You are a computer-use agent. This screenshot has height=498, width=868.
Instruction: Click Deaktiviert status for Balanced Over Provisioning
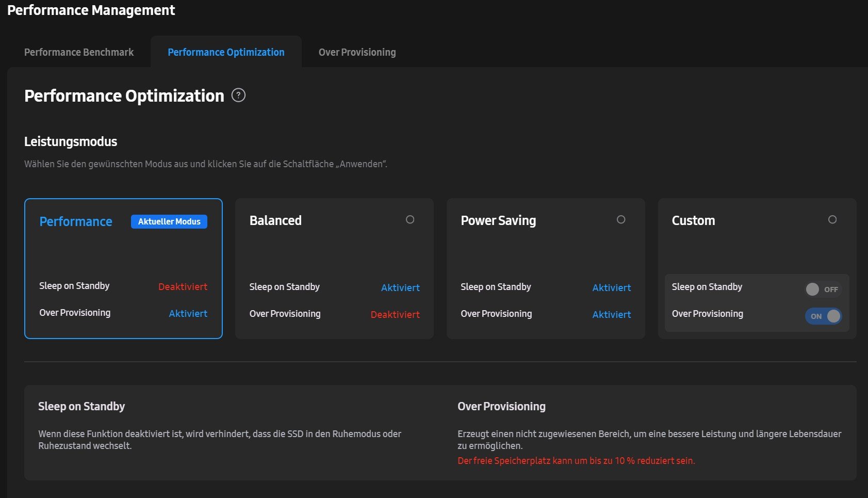(395, 315)
